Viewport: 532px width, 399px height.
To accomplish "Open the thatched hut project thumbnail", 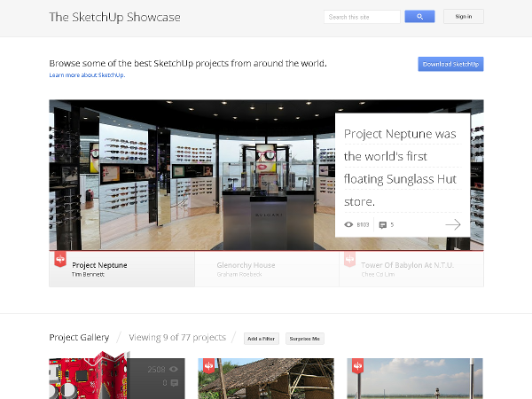I will [x=266, y=379].
